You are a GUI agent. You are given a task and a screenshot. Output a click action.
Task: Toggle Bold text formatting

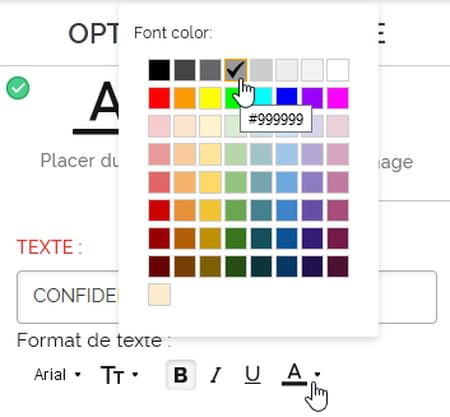pyautogui.click(x=181, y=375)
